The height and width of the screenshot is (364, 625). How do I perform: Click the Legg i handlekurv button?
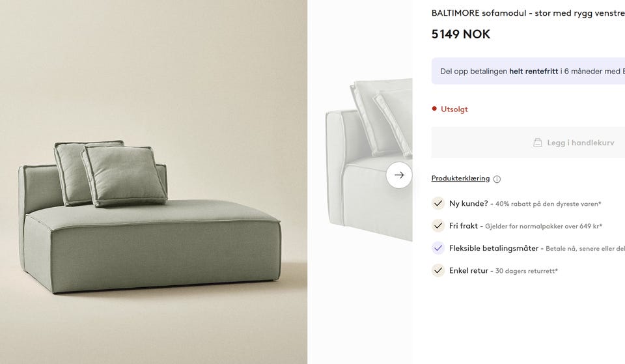pyautogui.click(x=528, y=143)
